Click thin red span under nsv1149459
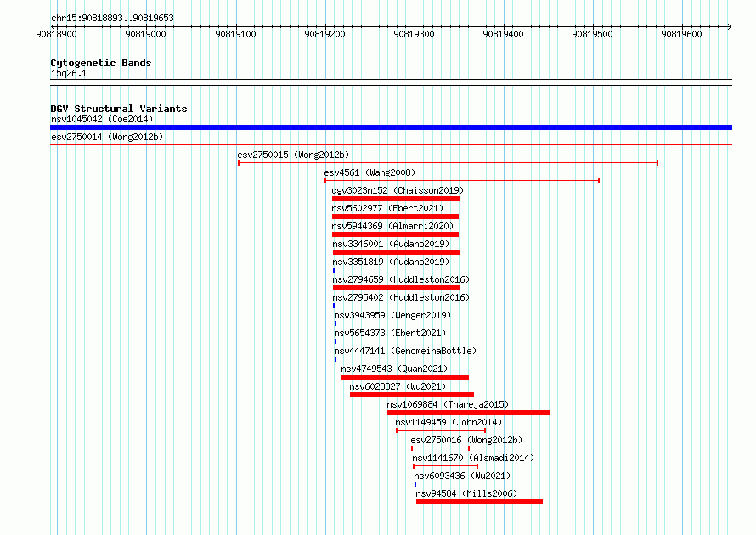This screenshot has width=756, height=535. 441,431
